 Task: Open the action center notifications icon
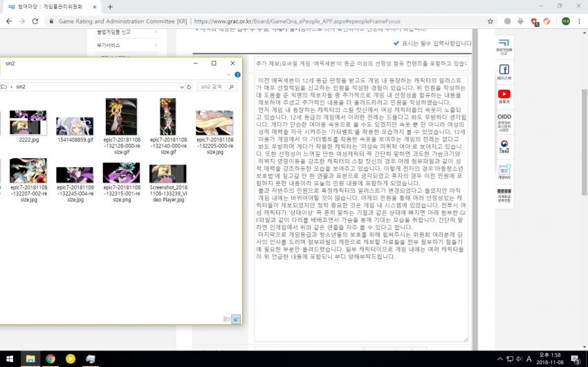click(576, 359)
